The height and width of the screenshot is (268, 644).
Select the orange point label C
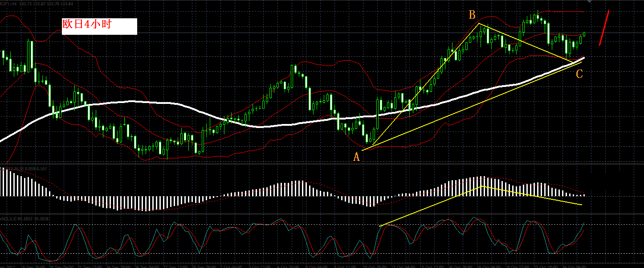point(579,74)
